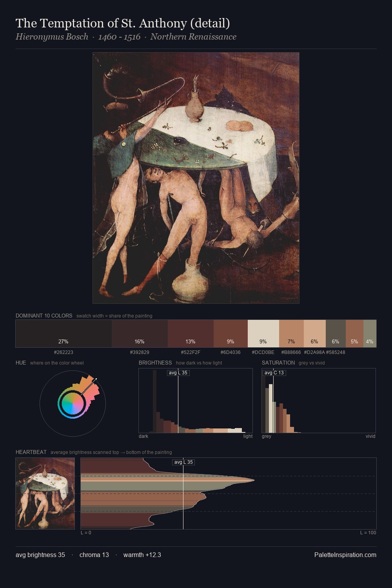392x588 pixels.
Task: Choose the 4% grey swatch at palette end
Action: (370, 334)
